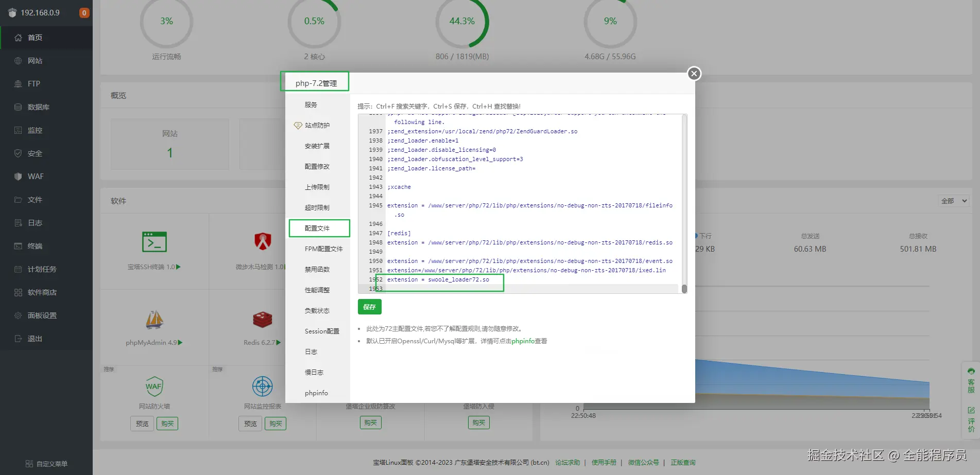980x475 pixels.
Task: Click the 0.5% CPU usage gauge
Action: [314, 22]
